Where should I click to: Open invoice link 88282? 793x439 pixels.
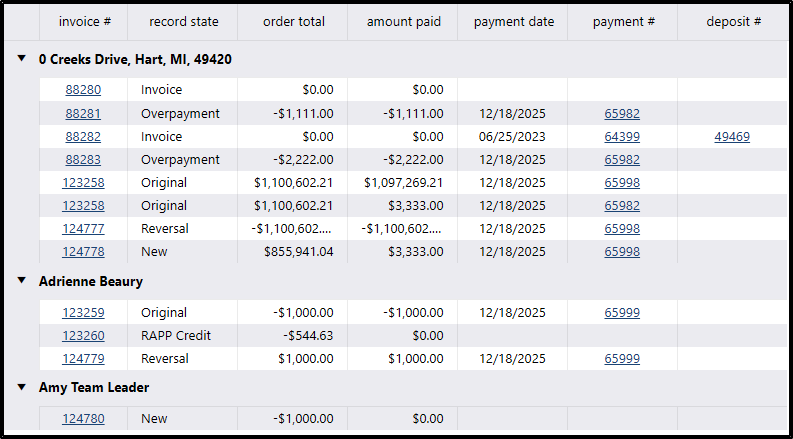click(x=83, y=137)
